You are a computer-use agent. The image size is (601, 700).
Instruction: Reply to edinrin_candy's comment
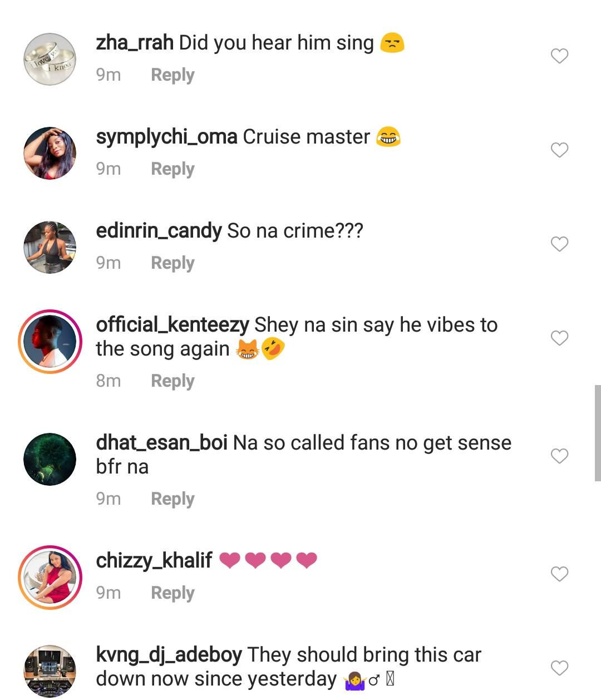click(173, 263)
